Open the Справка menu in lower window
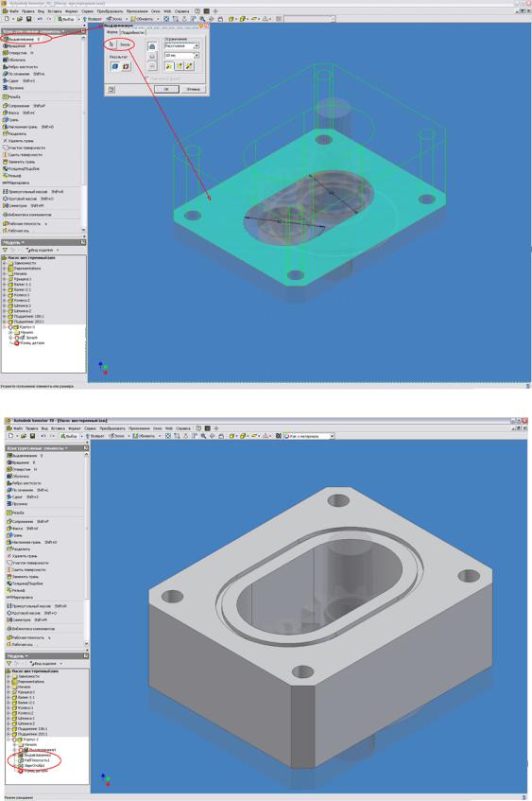Image resolution: width=532 pixels, height=801 pixels. tap(182, 428)
